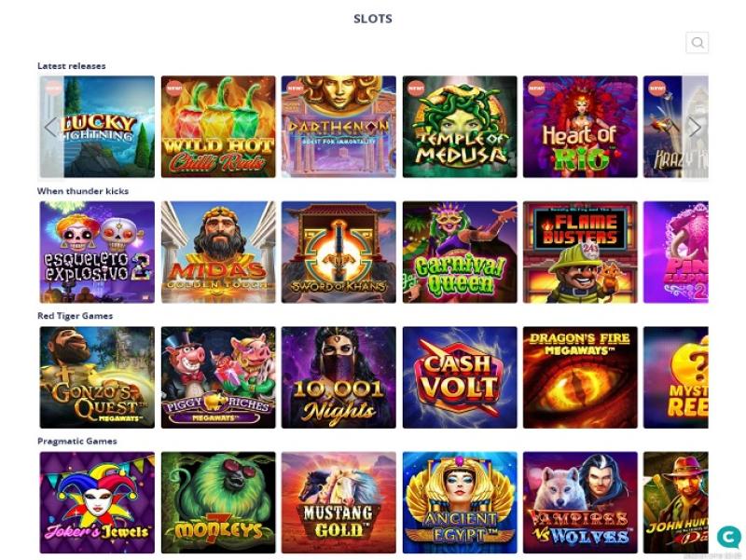The width and height of the screenshot is (746, 560).
Task: Show previous latest releases with left arrow
Action: [50, 127]
